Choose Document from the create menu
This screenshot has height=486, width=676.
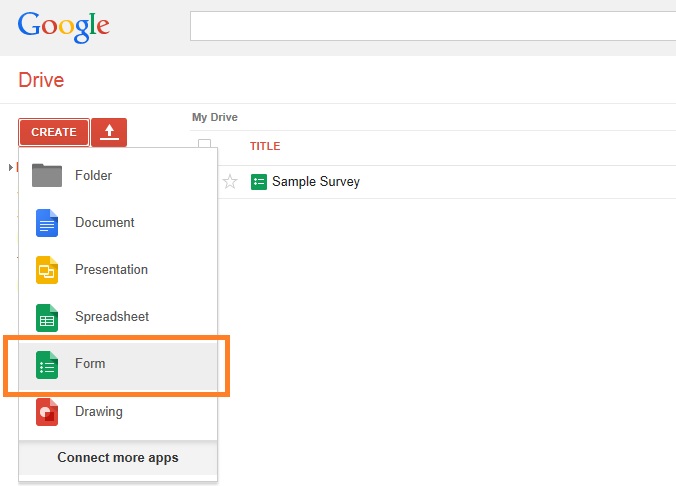coord(118,223)
